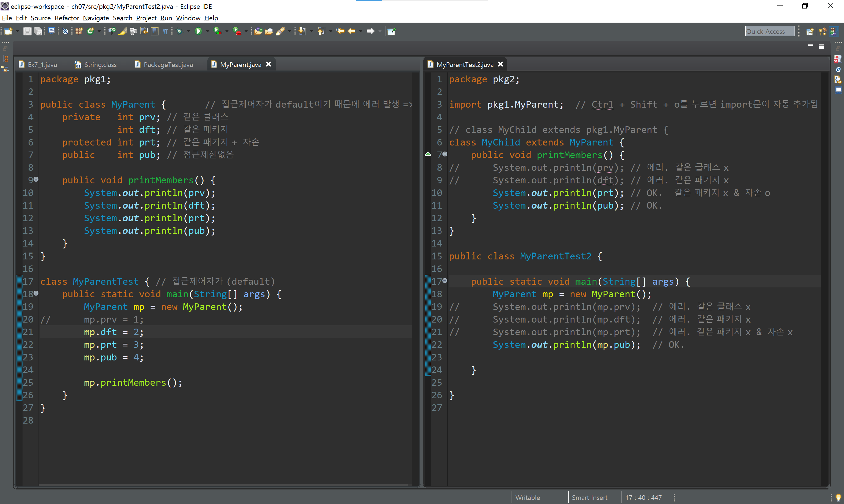Viewport: 844px width, 504px height.
Task: Open the New wizard dropdown arrow
Action: pyautogui.click(x=17, y=31)
